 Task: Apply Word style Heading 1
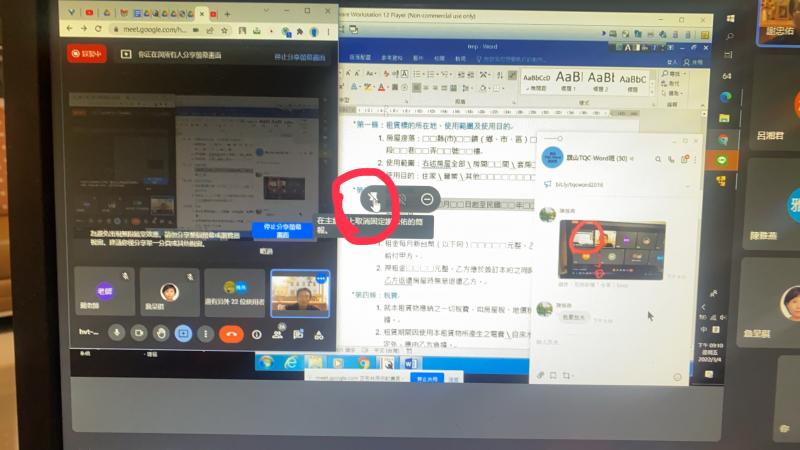[568, 81]
